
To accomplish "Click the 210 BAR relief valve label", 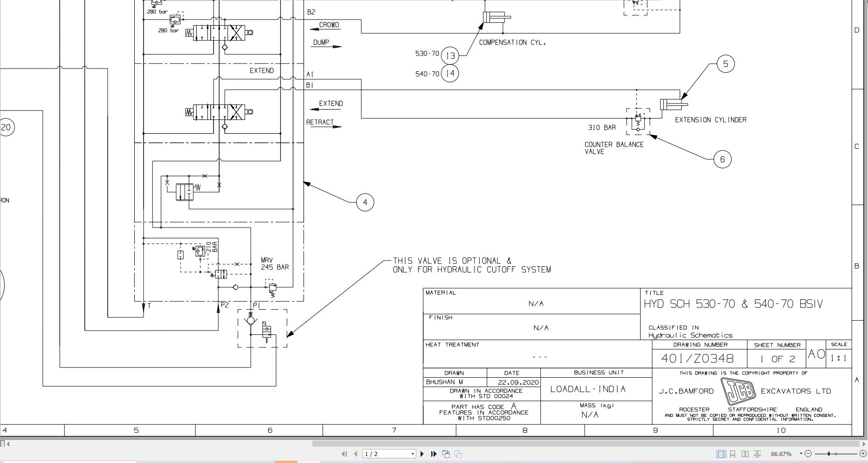I will coord(212,247).
